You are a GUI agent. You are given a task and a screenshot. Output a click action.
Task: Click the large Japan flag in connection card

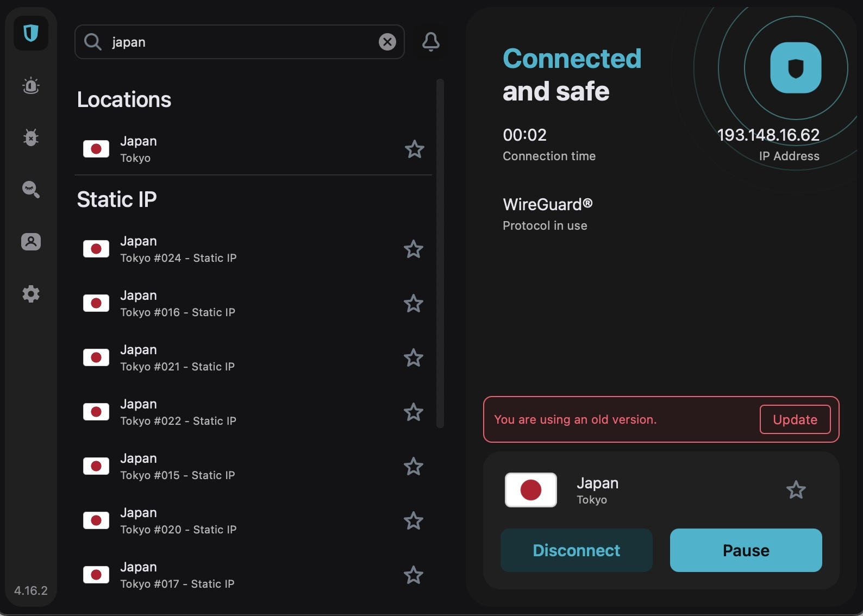[531, 490]
